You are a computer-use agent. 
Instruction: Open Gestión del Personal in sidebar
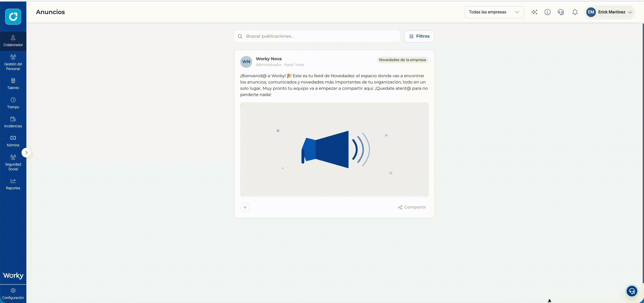click(13, 62)
